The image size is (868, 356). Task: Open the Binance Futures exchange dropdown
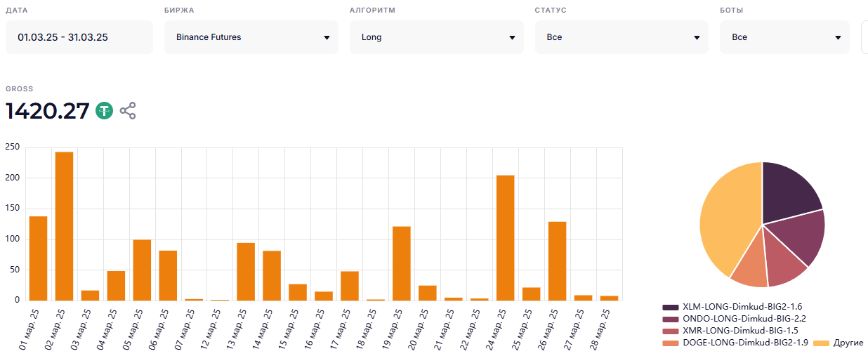(x=251, y=37)
